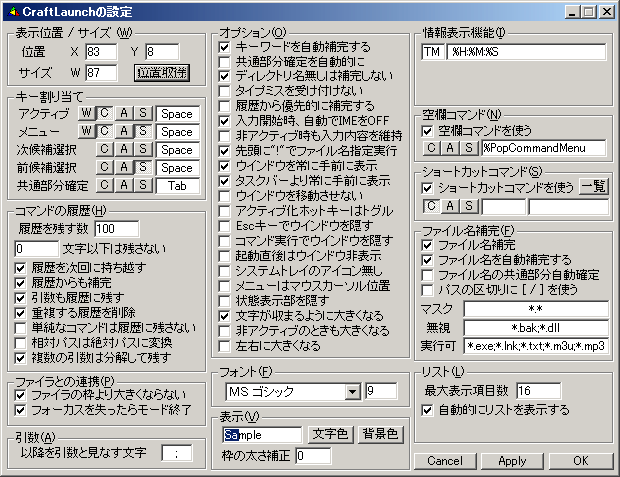Toggle ファイル名を自動補完する checkbox

(x=427, y=260)
